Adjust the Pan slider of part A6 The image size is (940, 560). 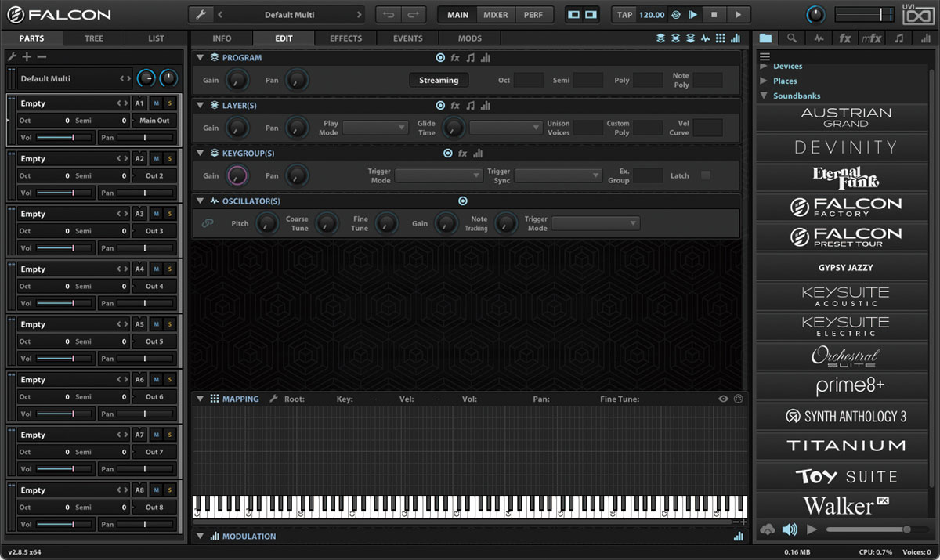pyautogui.click(x=146, y=414)
